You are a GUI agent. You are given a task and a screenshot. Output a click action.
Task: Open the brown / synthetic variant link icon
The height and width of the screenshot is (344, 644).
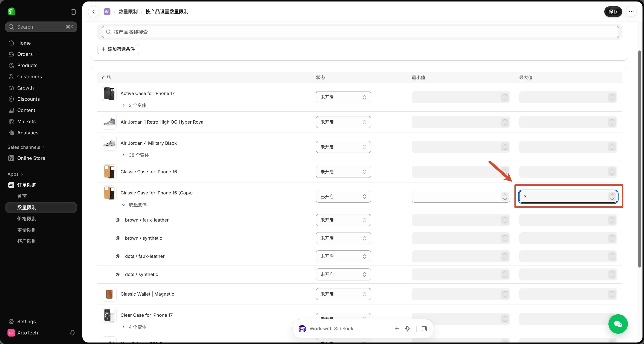point(118,238)
